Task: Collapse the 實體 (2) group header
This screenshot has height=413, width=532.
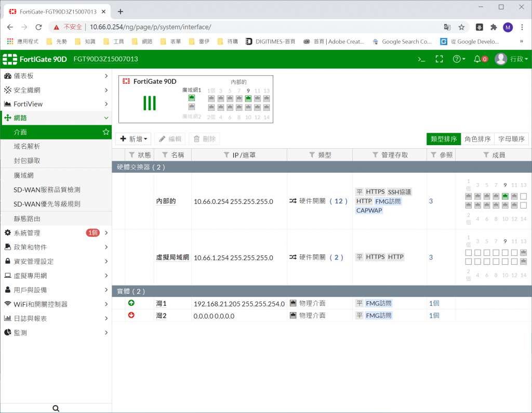Action: 322,291
